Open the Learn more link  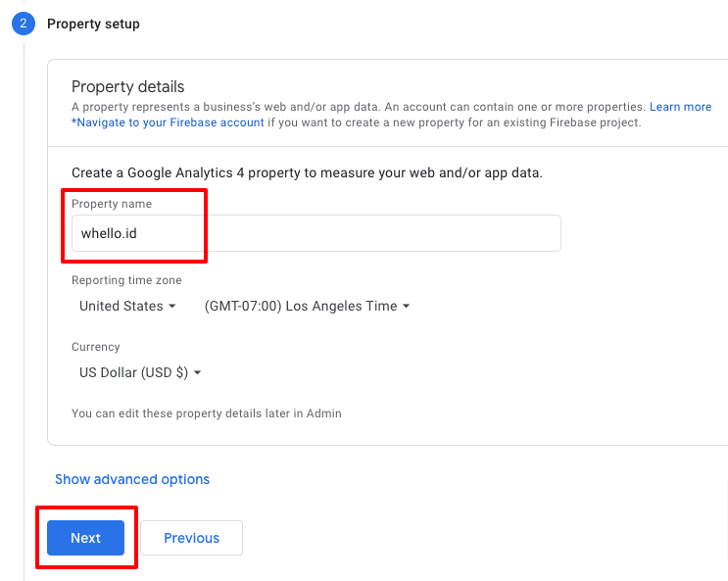click(x=680, y=107)
